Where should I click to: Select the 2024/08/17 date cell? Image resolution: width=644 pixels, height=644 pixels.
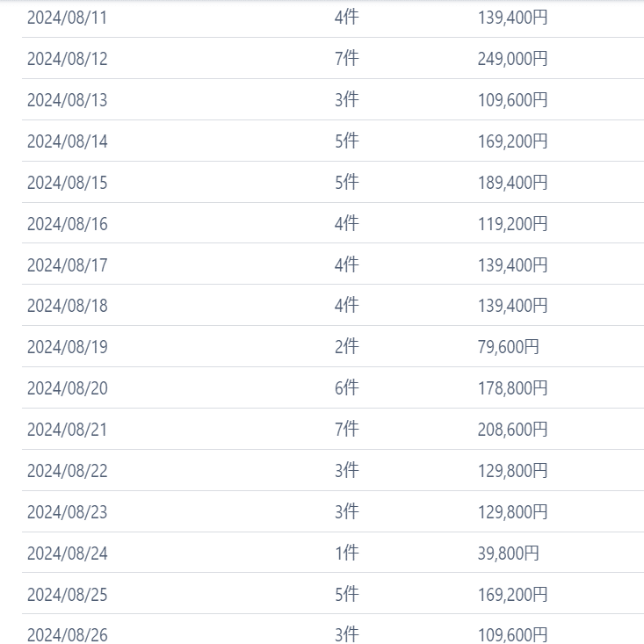[67, 265]
